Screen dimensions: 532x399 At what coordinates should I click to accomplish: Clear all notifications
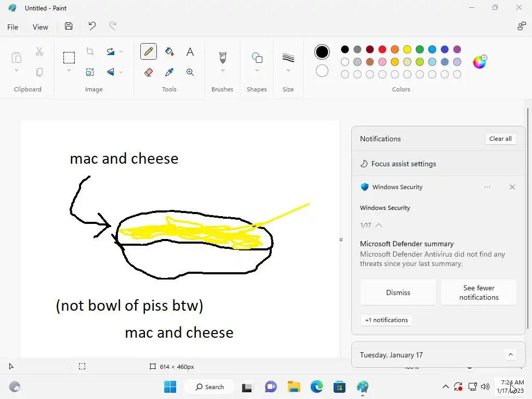pos(500,138)
